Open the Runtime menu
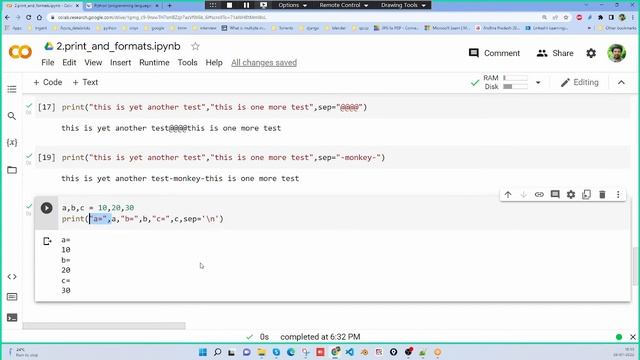Viewport: 640px width, 360px height. coord(154,62)
